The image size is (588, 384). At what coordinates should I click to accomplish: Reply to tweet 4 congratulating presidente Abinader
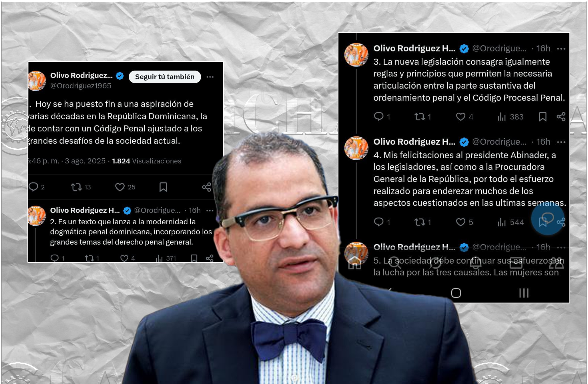tap(379, 222)
